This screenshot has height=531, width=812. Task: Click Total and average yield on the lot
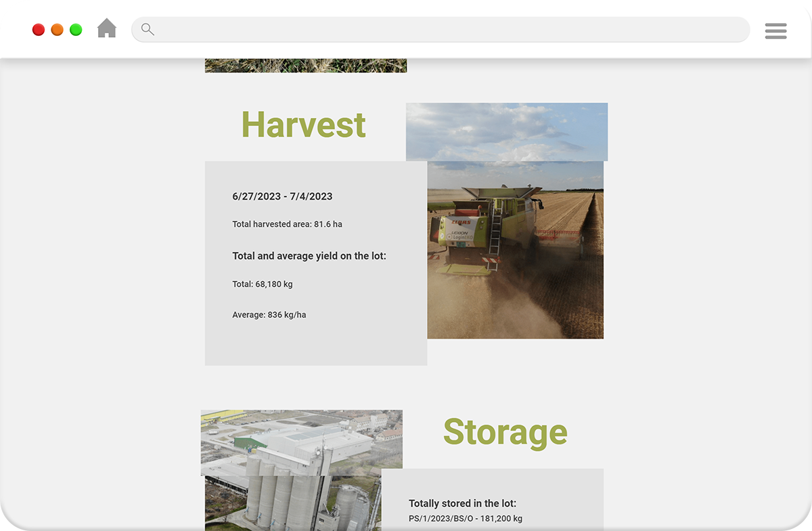tap(309, 256)
